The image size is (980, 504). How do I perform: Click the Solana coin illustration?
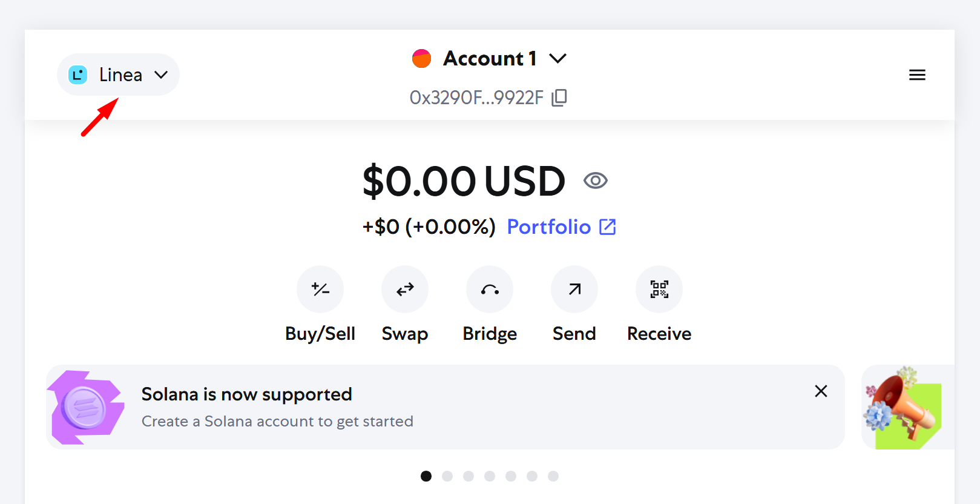87,407
